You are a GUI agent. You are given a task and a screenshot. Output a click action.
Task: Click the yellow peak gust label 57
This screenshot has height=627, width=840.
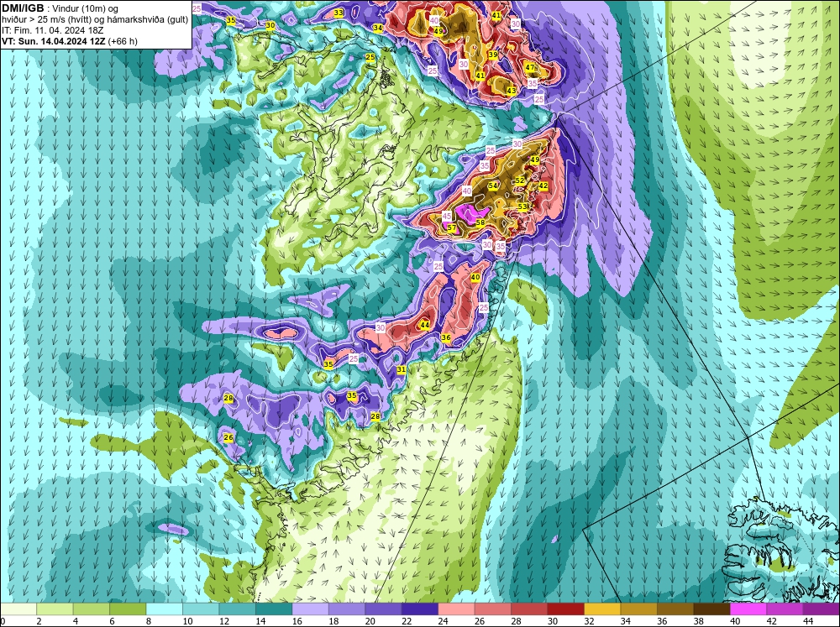click(452, 228)
